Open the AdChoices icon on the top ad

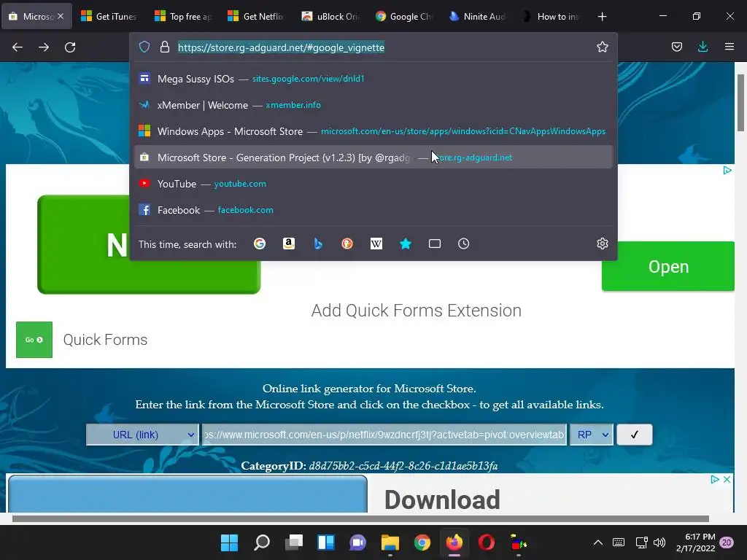[x=727, y=171]
